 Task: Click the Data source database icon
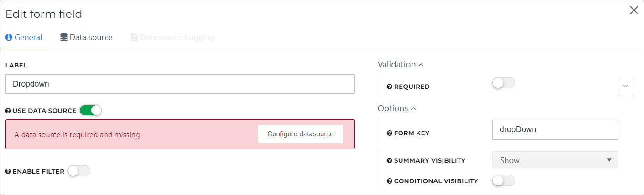(64, 37)
